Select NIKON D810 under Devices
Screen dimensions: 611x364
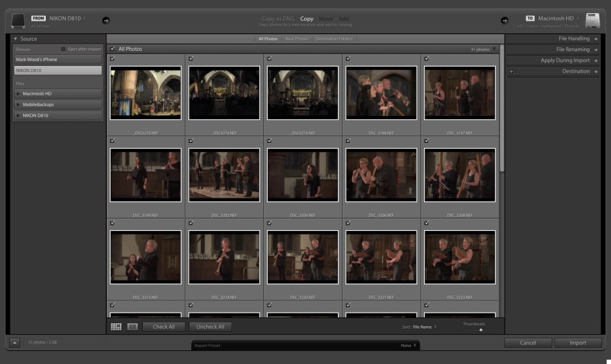[57, 70]
